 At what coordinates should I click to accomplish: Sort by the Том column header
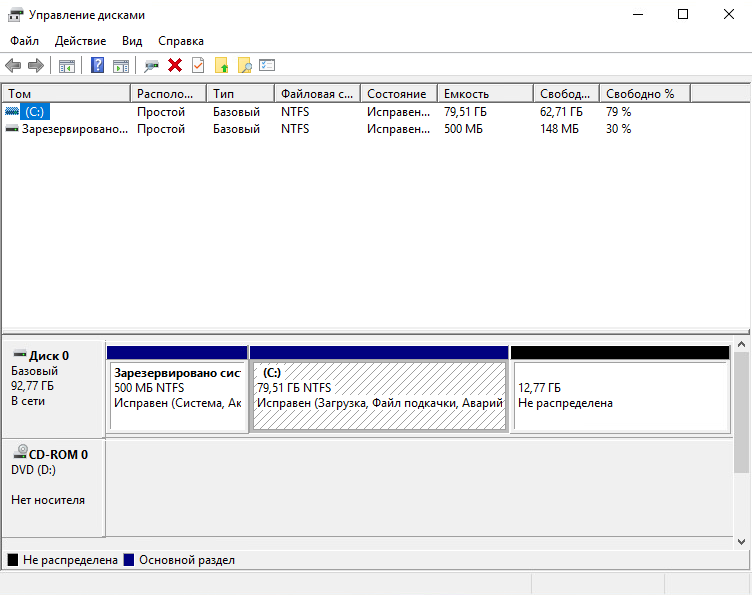[x=66, y=93]
